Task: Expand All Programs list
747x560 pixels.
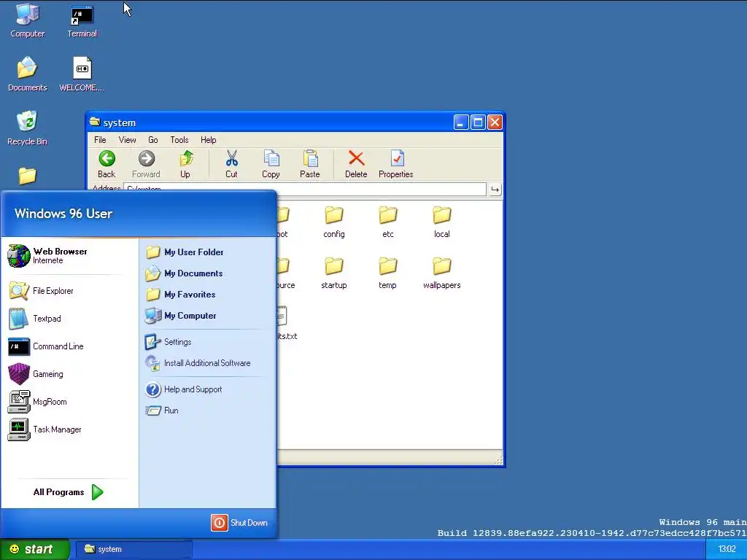Action: click(68, 492)
